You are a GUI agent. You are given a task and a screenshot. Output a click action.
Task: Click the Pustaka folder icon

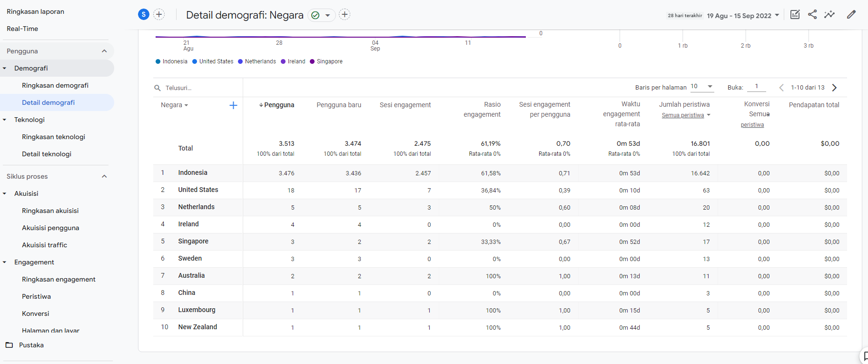(x=9, y=345)
